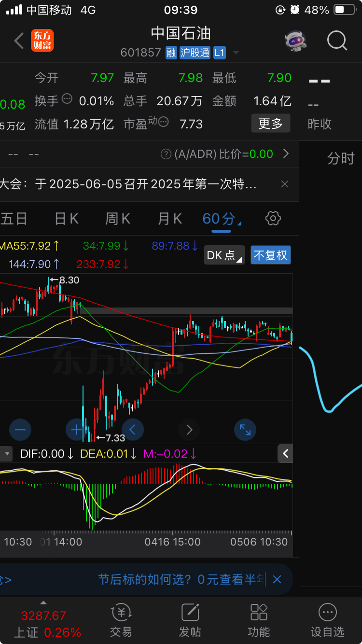
Task: Open the A/ADR help question icon
Action: pyautogui.click(x=166, y=154)
